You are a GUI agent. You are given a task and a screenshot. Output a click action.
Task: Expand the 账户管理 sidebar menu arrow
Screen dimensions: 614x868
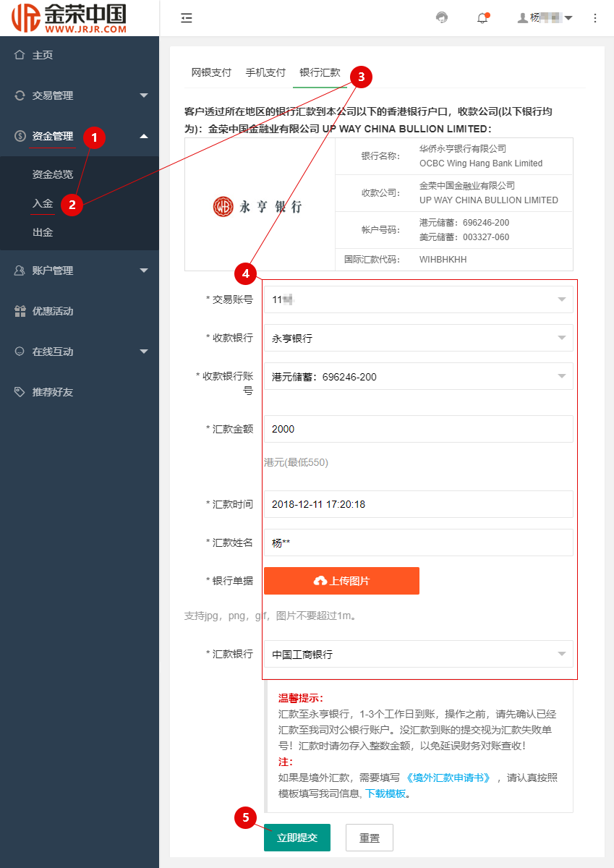pyautogui.click(x=144, y=271)
